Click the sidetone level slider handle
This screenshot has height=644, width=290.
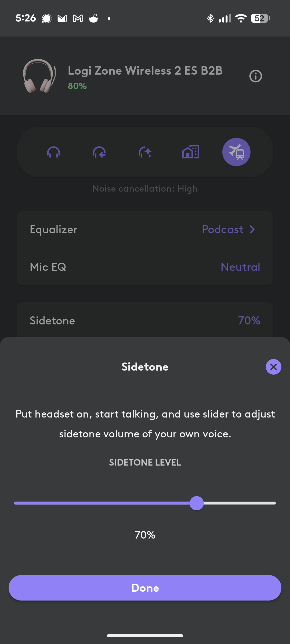coord(197,503)
